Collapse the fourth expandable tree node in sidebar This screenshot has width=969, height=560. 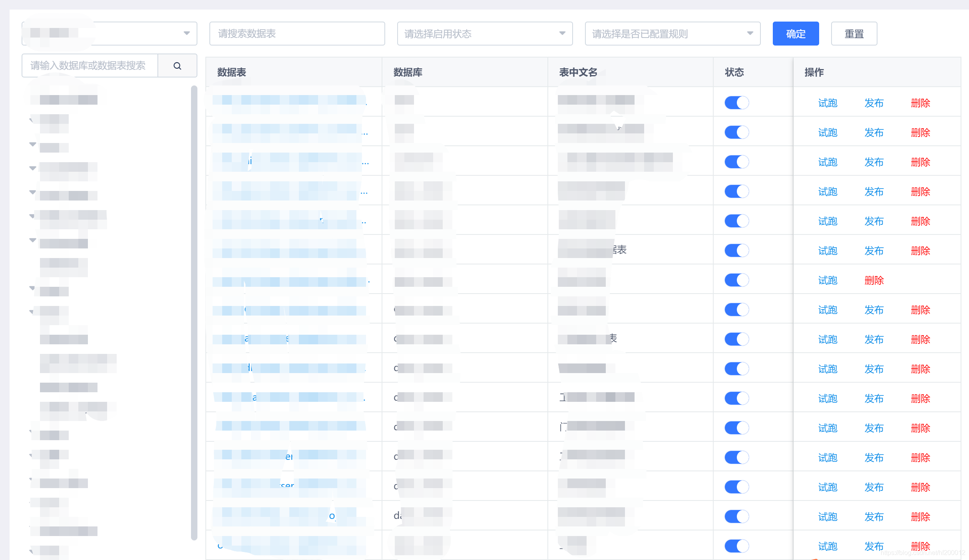click(x=32, y=192)
